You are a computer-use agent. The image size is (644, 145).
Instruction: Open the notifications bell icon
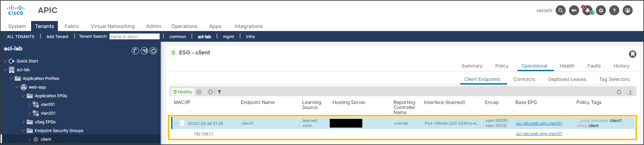click(x=588, y=11)
